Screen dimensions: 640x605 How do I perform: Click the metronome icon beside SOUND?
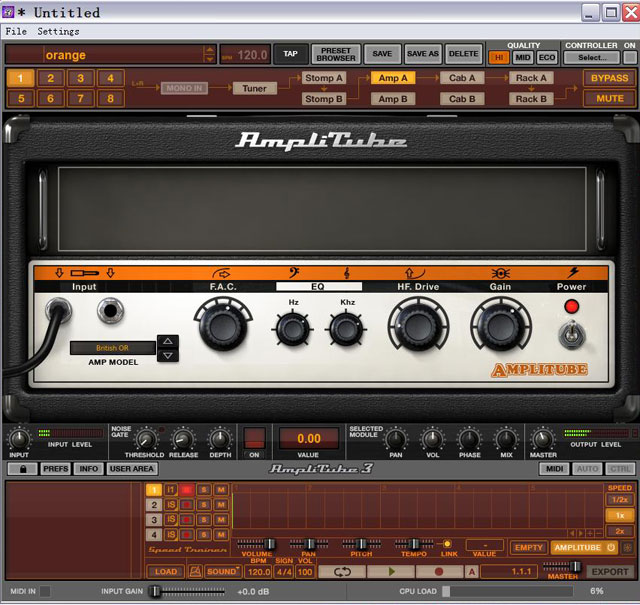click(x=195, y=572)
